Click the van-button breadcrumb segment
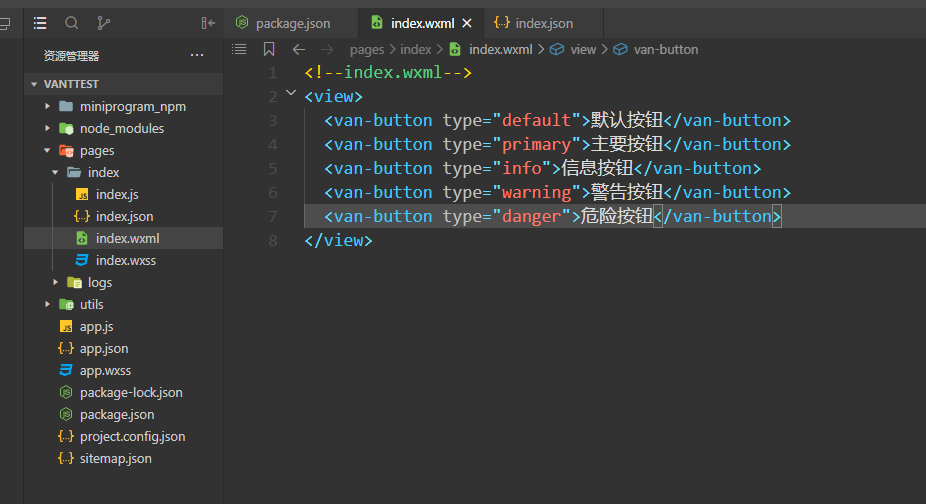Viewport: 926px width, 504px height. pyautogui.click(x=666, y=50)
